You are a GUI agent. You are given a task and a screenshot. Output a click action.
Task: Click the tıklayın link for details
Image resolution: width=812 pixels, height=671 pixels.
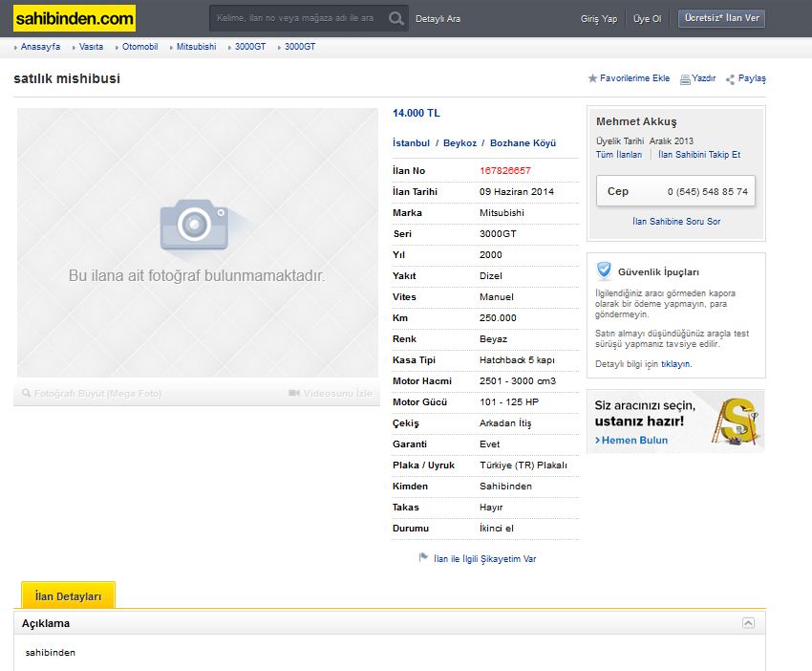(675, 364)
